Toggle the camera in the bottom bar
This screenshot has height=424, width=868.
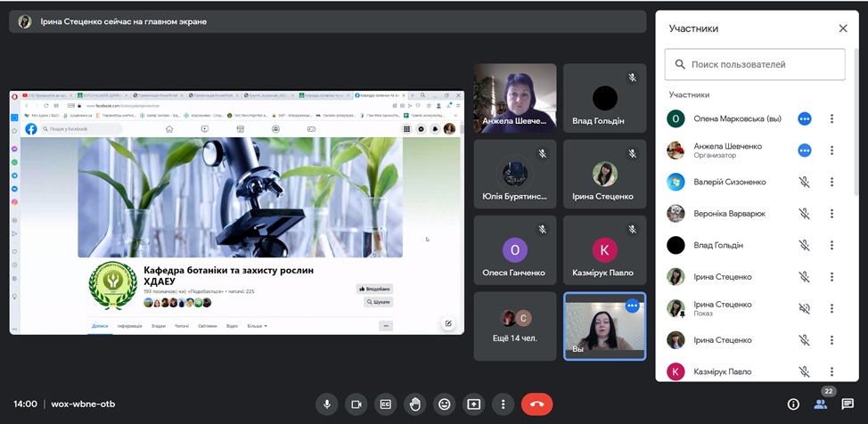coord(356,404)
